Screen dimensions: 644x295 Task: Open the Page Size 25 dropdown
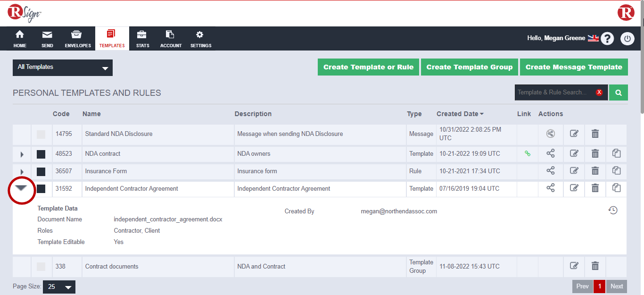[x=59, y=287]
